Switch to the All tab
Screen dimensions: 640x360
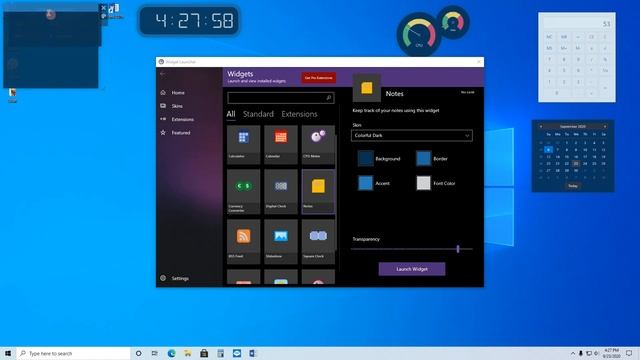point(231,114)
